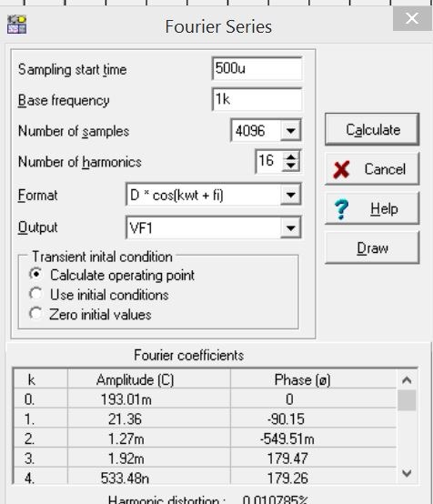Increase the number of harmonics with up arrow

tap(291, 157)
